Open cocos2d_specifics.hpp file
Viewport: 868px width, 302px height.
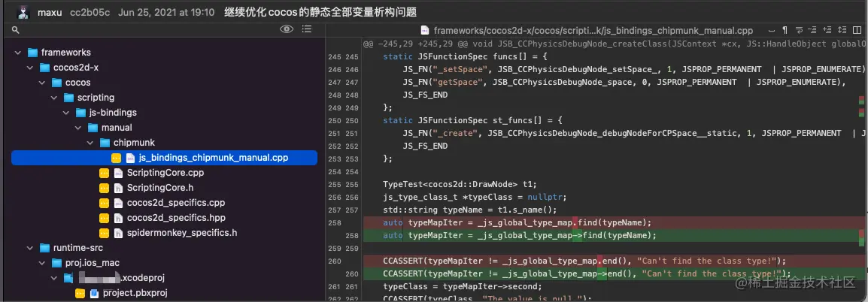point(176,217)
